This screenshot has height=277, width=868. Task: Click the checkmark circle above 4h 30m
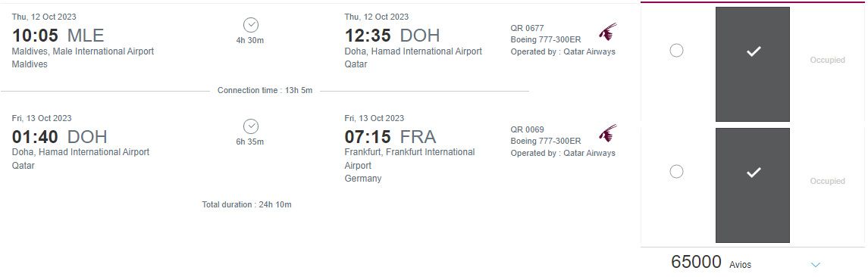click(251, 25)
